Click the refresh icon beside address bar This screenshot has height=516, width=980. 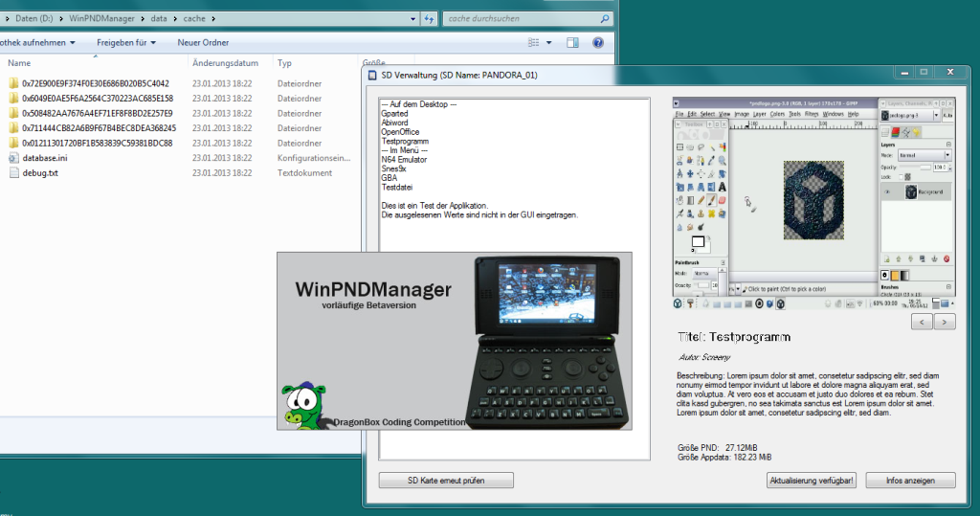[x=429, y=18]
